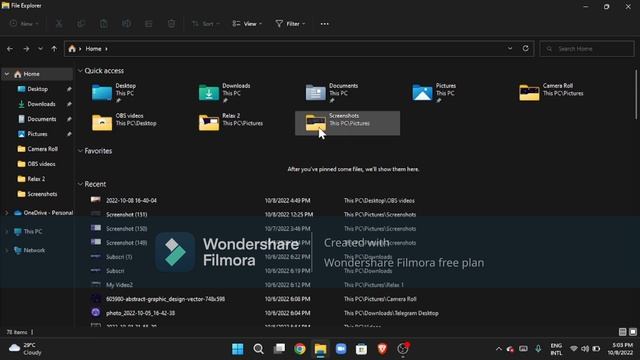
Task: Switch to large thumbnails view button
Action: point(633,332)
